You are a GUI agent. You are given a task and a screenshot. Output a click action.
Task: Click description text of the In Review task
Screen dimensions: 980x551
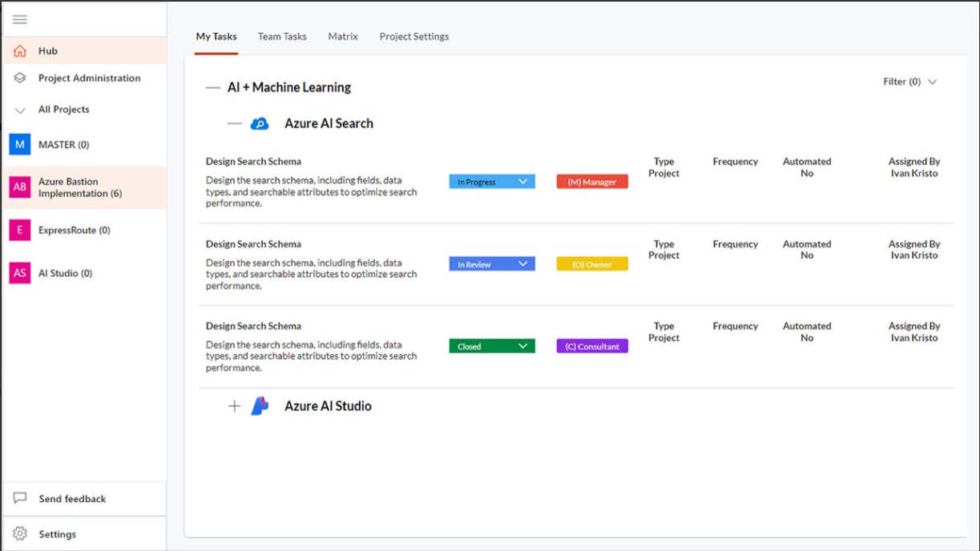pos(312,274)
